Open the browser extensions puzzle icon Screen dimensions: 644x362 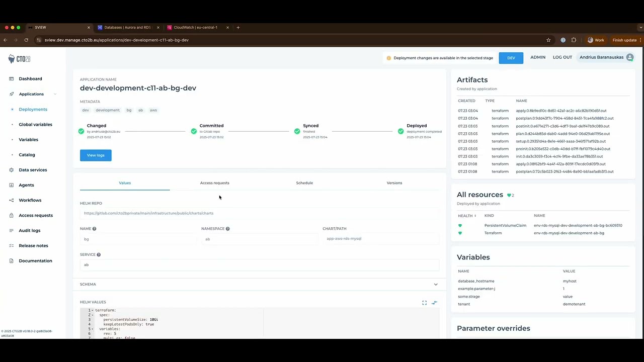574,40
